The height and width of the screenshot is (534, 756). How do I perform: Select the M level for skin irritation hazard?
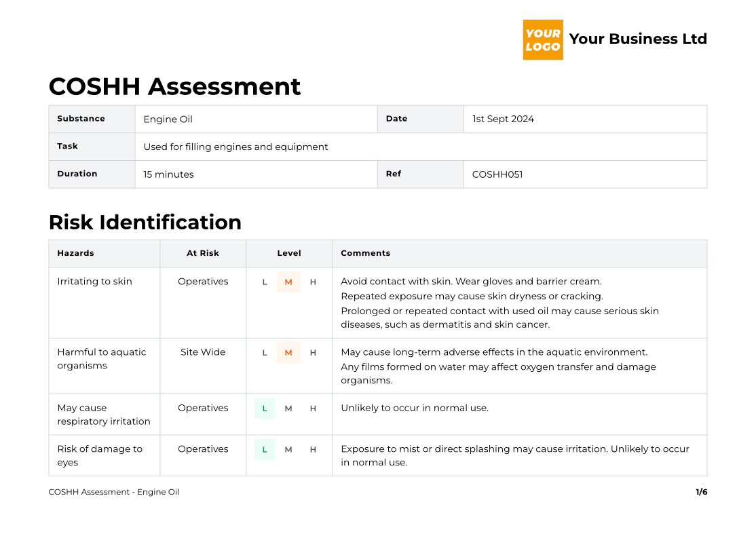click(288, 282)
